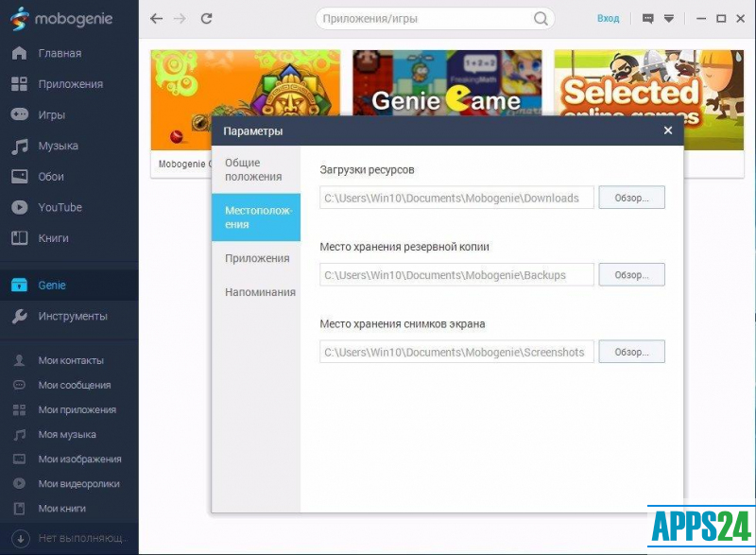Select the Приложения grid icon in sidebar
756x555 pixels.
(x=19, y=84)
